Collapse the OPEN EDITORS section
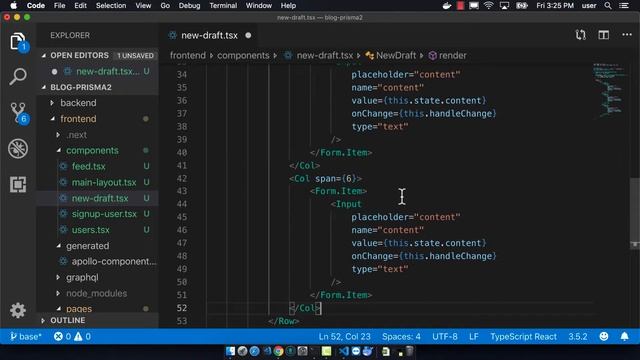This screenshot has width=640, height=360. (44, 55)
